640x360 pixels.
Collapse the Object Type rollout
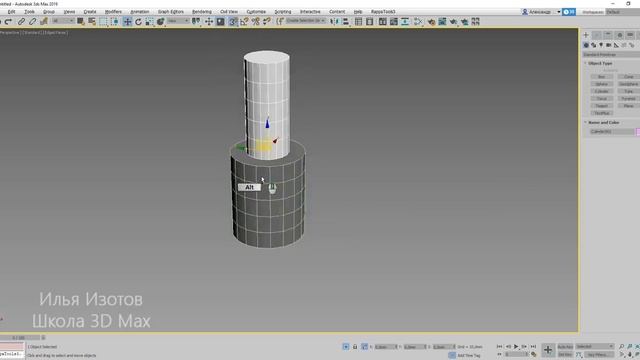tap(600, 63)
